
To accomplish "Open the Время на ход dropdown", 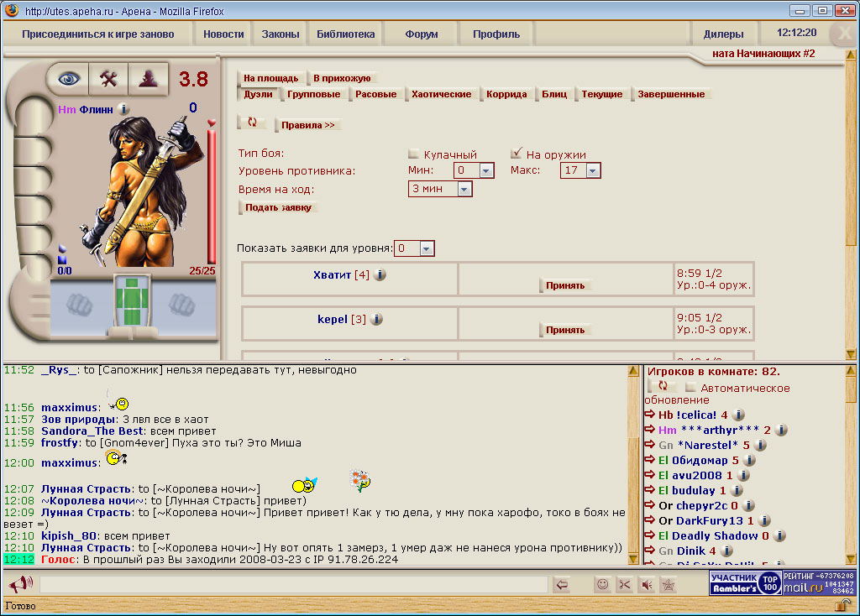I will tap(440, 189).
